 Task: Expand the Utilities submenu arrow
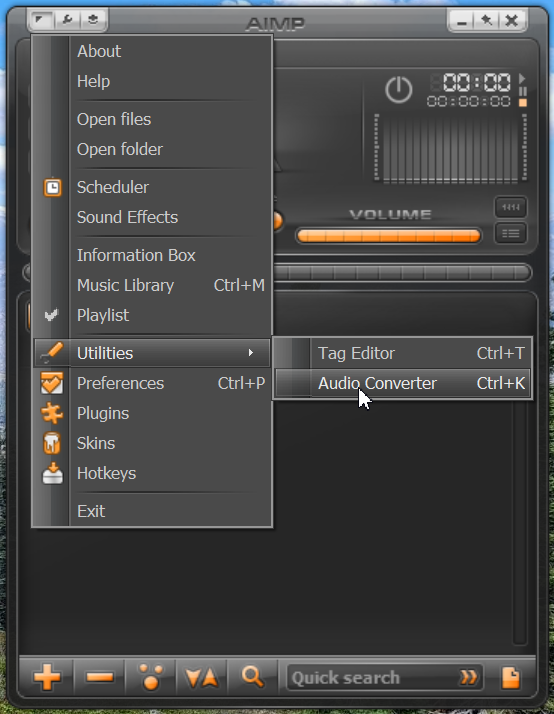tap(250, 353)
